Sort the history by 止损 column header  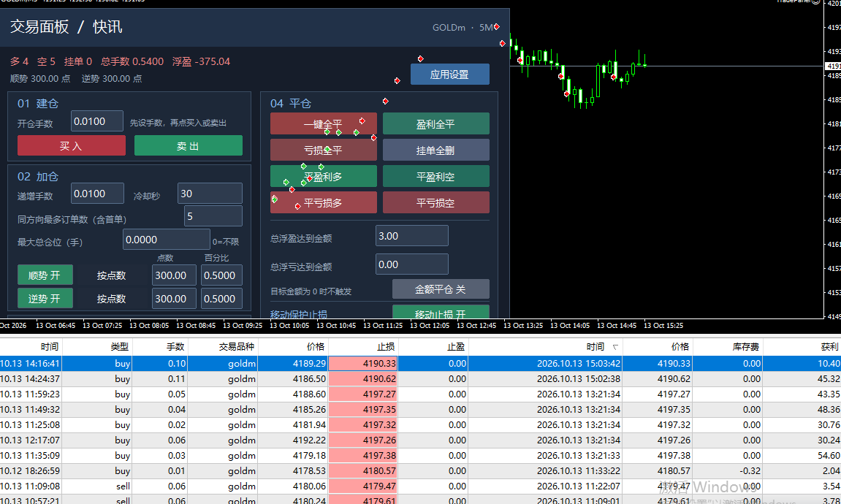coord(363,347)
